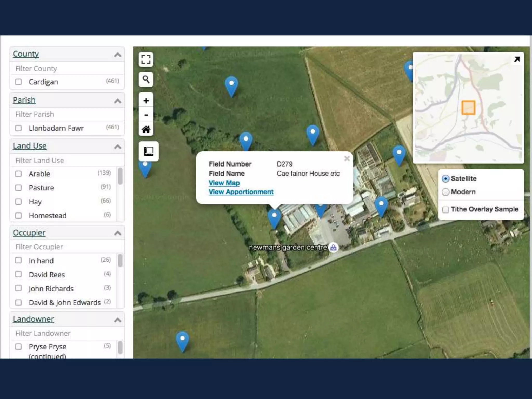Reset map view with home icon

click(146, 129)
